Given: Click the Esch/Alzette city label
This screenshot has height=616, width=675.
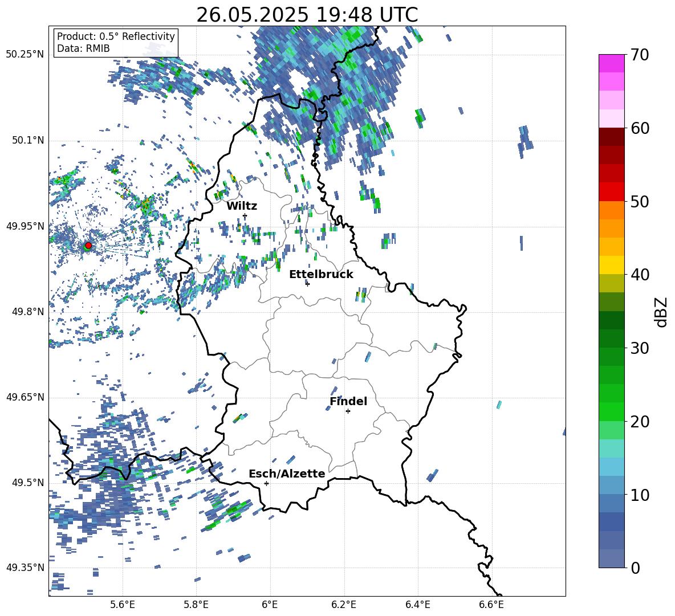Looking at the screenshot, I should point(287,474).
